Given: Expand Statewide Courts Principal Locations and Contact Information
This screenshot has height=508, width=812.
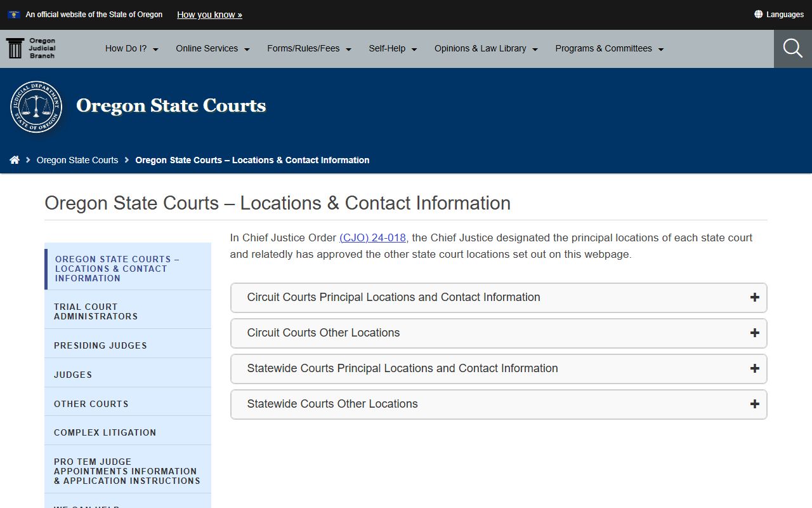Looking at the screenshot, I should click(499, 368).
